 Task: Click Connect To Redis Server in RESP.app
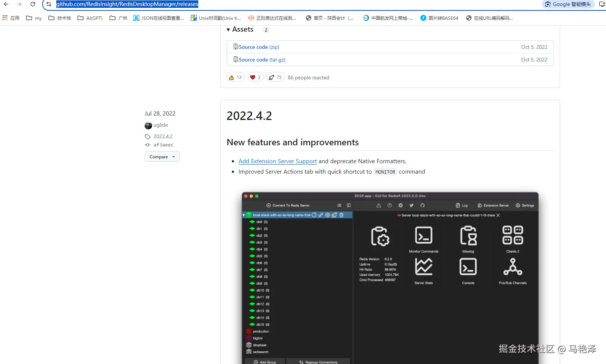pos(288,205)
